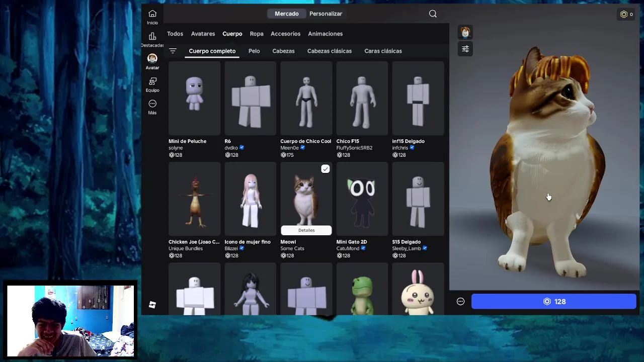Screen dimensions: 644x362
Task: Select the inf15 Delgado body
Action: [x=418, y=98]
